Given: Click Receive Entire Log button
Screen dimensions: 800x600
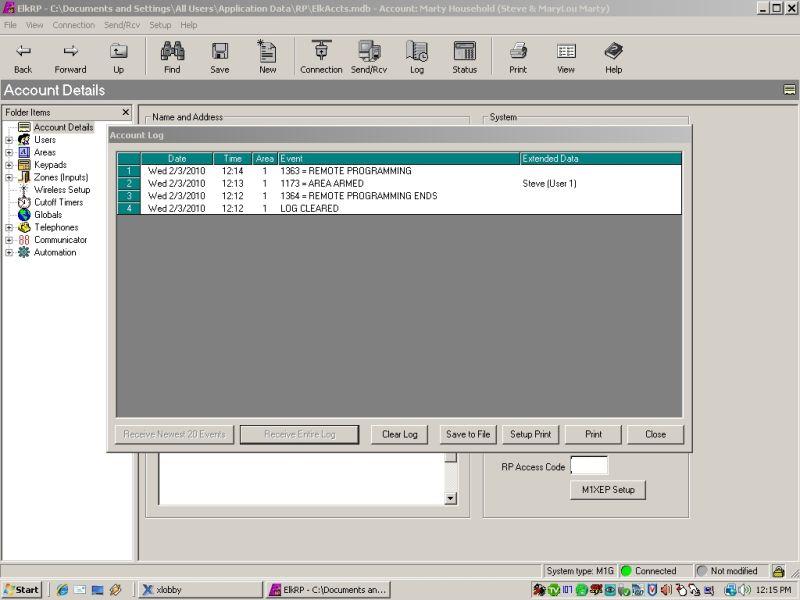Looking at the screenshot, I should tap(299, 435).
